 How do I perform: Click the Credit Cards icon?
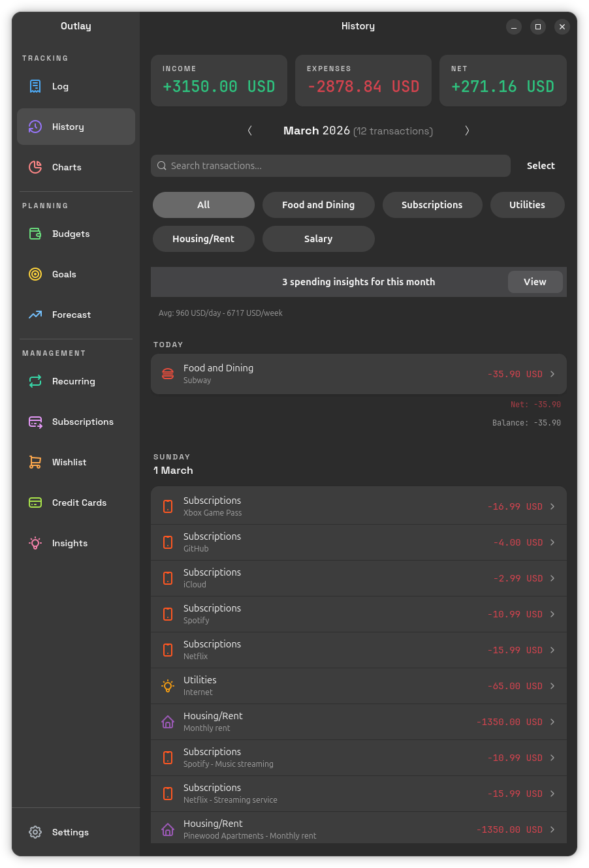tap(35, 503)
